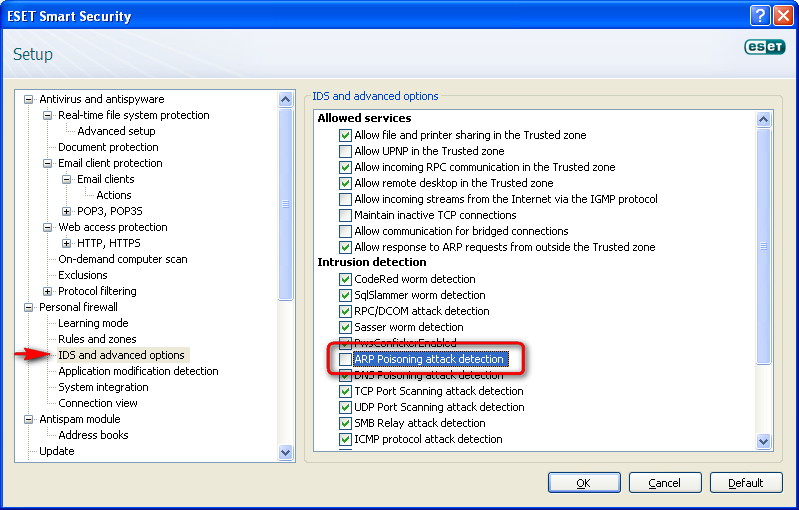Check Allow communication for bridged connections

(x=345, y=231)
